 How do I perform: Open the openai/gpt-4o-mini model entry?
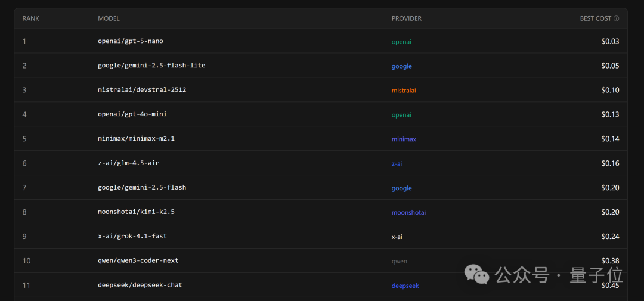coord(132,114)
